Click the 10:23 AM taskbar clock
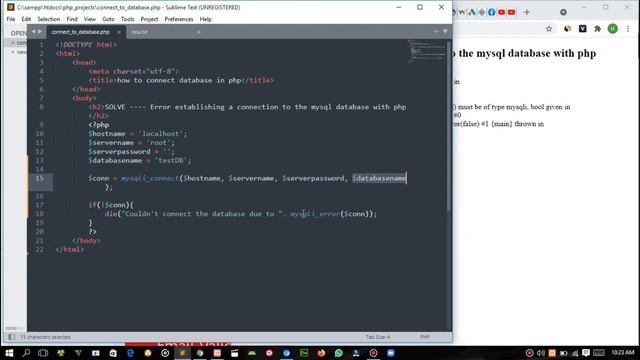 (x=622, y=353)
